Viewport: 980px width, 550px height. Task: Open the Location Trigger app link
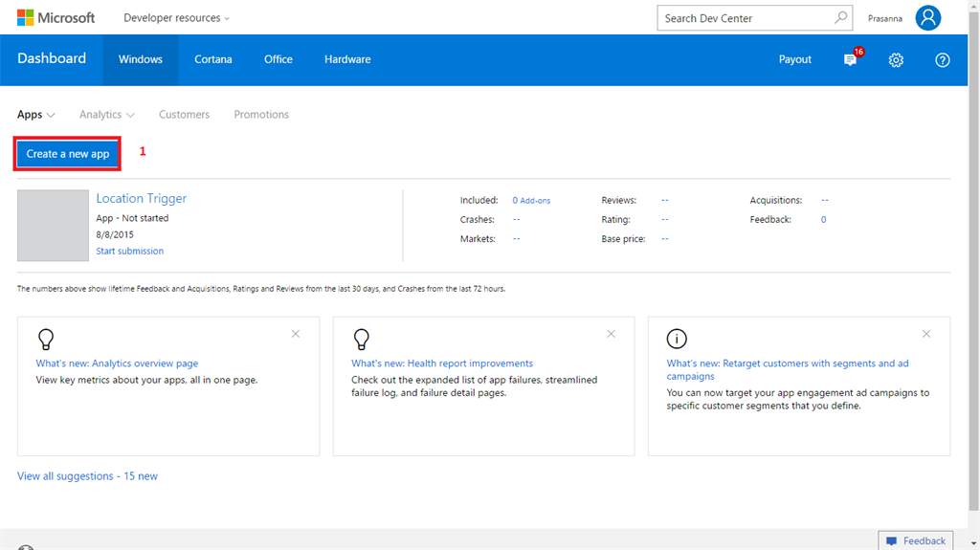pyautogui.click(x=141, y=198)
